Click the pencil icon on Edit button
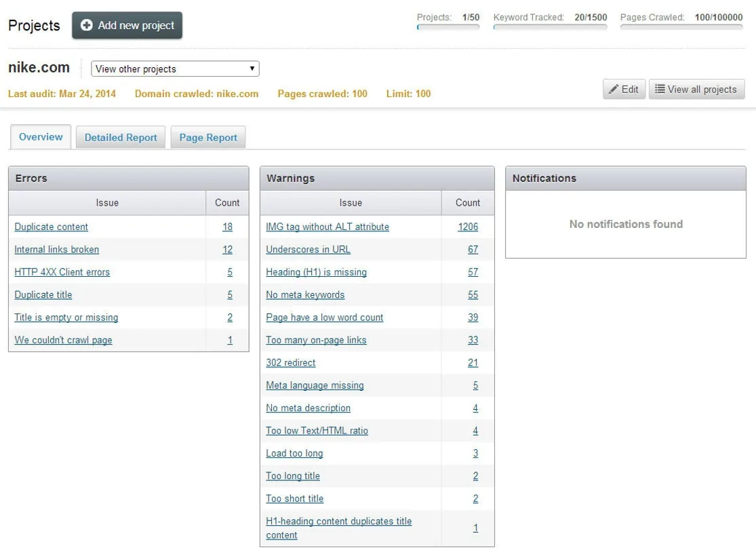Image resolution: width=756 pixels, height=553 pixels. (613, 90)
